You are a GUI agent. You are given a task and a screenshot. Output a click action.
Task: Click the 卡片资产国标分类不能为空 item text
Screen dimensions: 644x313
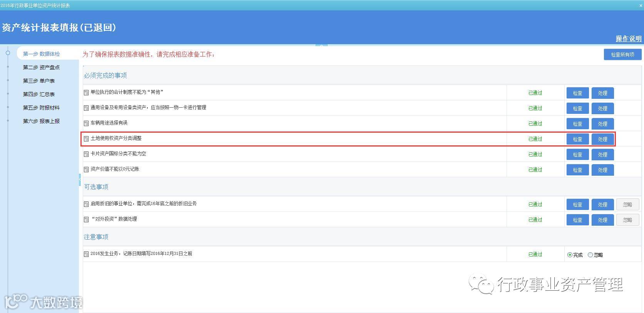118,154
